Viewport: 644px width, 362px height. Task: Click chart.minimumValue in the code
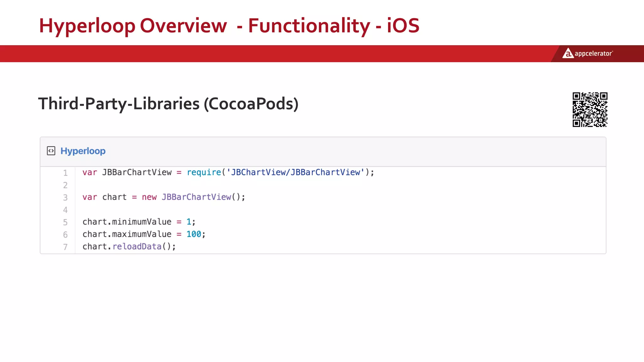127,222
